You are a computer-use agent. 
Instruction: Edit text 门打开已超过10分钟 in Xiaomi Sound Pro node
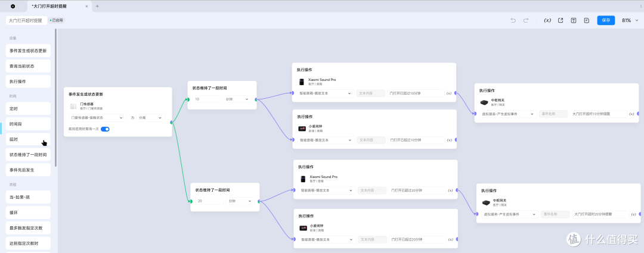tap(416, 93)
